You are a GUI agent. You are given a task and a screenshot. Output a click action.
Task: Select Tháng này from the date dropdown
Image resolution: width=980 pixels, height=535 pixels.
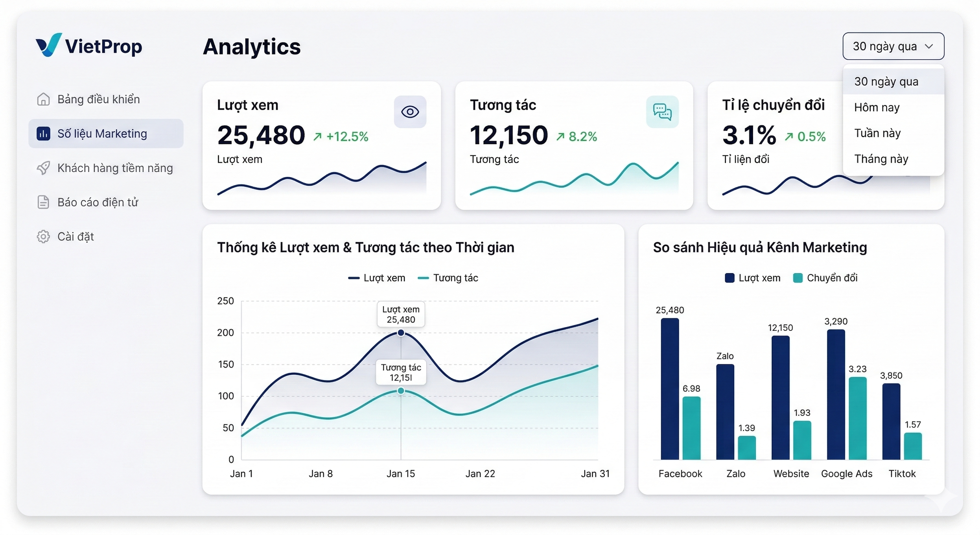pos(881,159)
